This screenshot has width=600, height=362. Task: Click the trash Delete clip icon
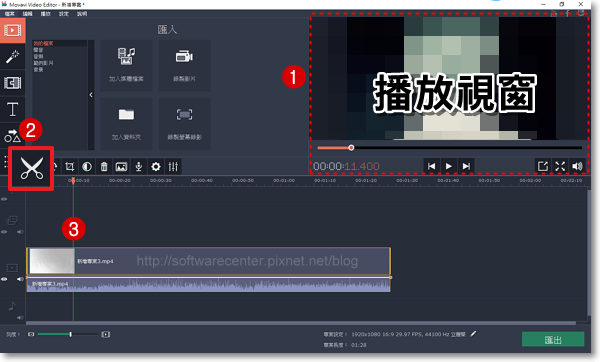pyautogui.click(x=104, y=166)
